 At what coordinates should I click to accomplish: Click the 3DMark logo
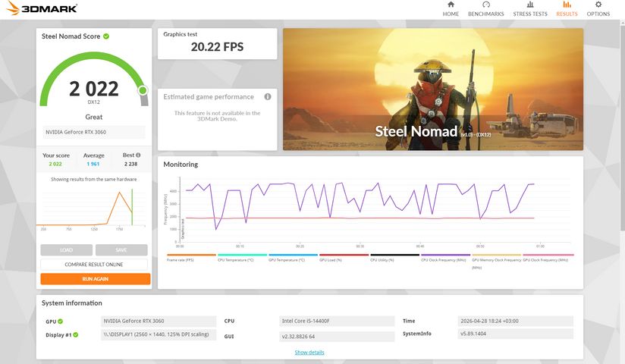(x=42, y=8)
